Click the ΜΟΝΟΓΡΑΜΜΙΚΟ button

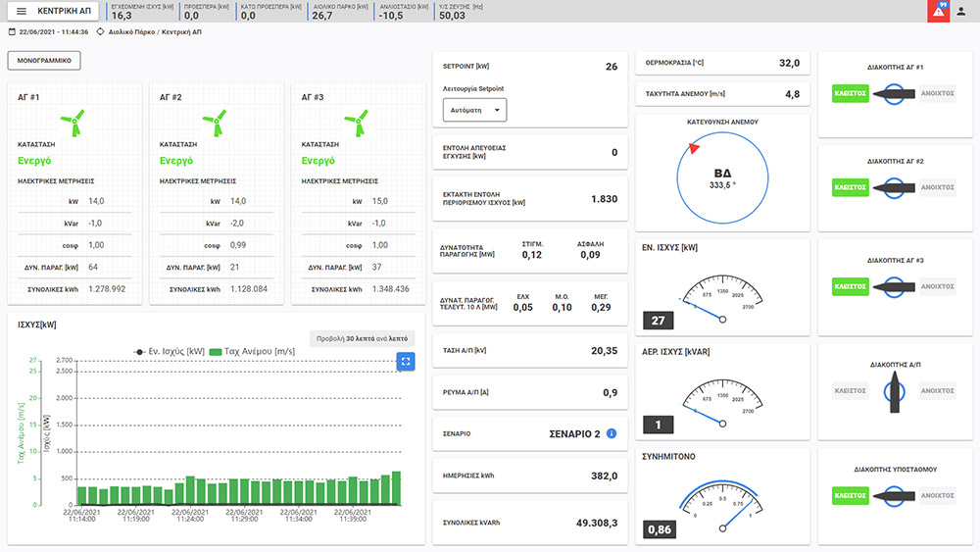(x=44, y=61)
